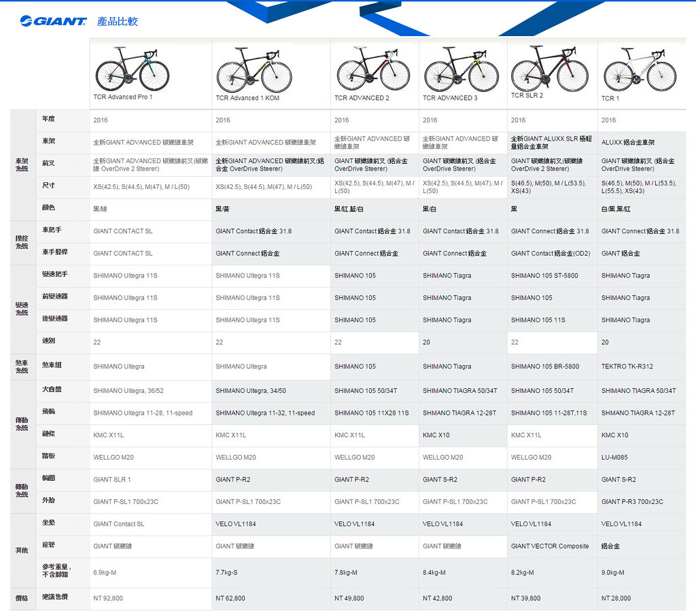Select the NT 49,800 price cell
The height and width of the screenshot is (616, 696).
tap(375, 598)
